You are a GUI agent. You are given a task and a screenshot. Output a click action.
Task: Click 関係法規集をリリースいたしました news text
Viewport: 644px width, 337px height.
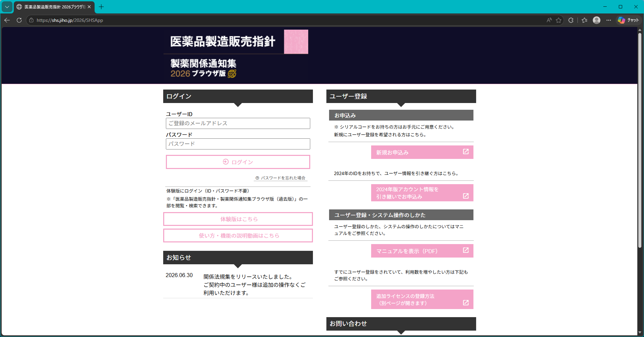(x=248, y=277)
